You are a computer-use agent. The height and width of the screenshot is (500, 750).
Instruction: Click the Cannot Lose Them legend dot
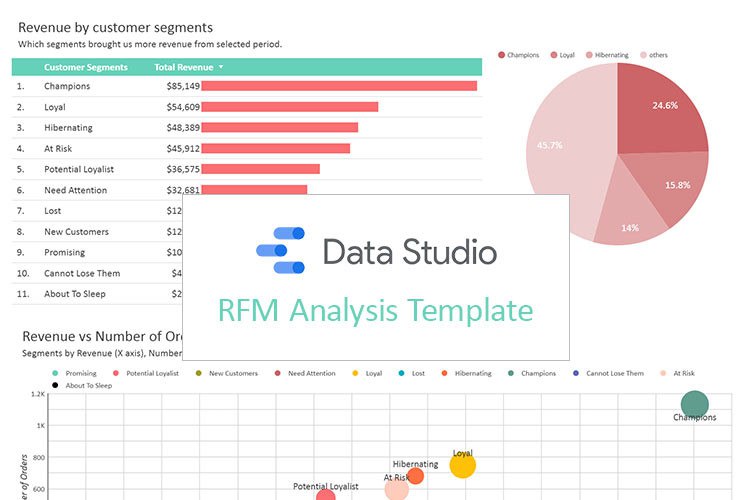(x=576, y=373)
